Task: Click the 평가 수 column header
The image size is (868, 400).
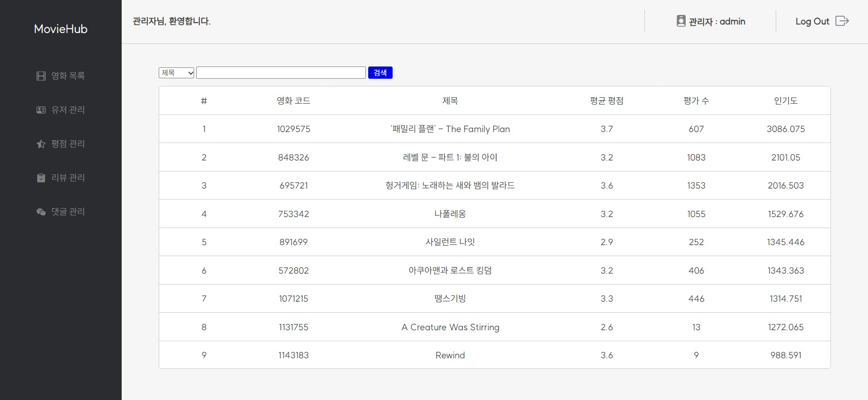Action: [x=696, y=101]
